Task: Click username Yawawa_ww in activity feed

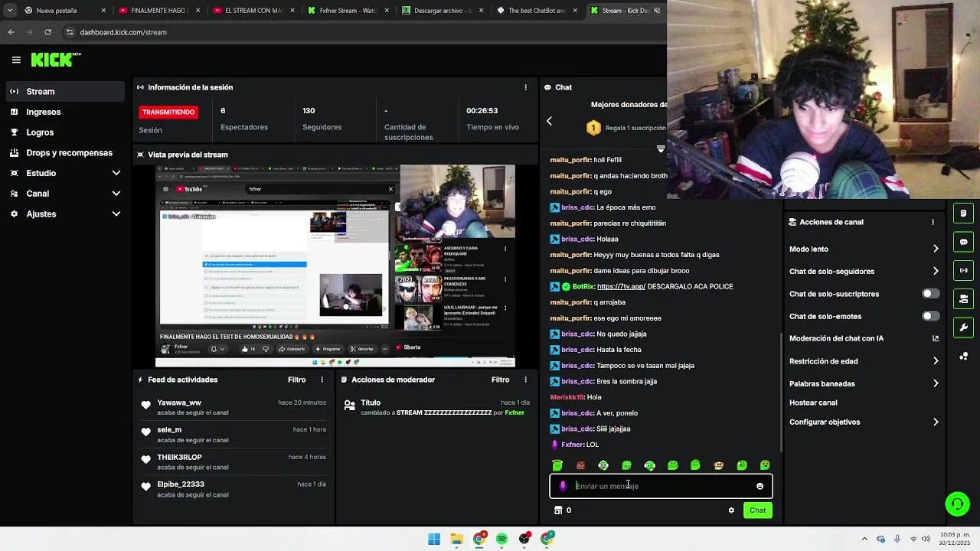Action: 179,403
